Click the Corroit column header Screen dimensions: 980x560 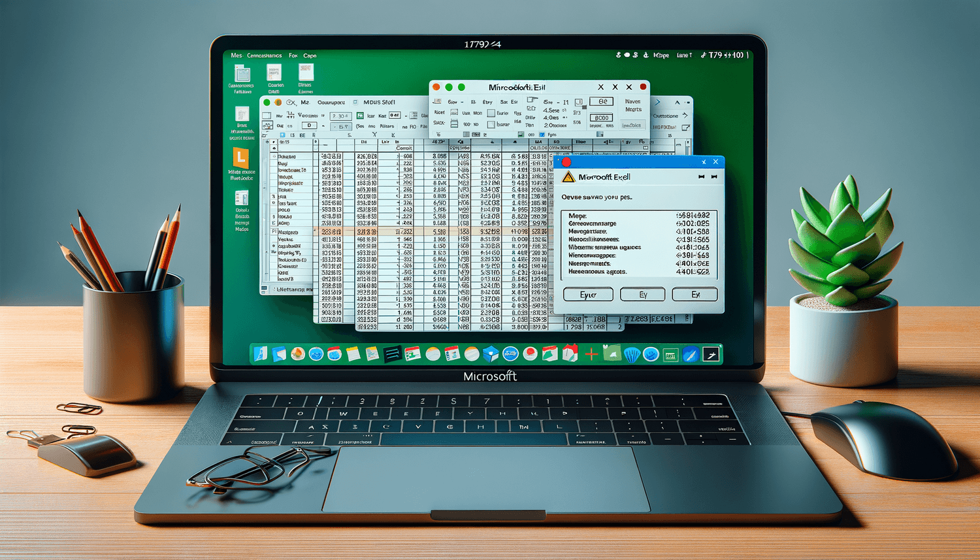pyautogui.click(x=404, y=148)
